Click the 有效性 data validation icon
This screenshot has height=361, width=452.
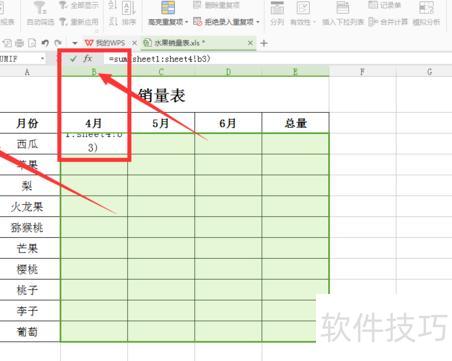[x=303, y=8]
